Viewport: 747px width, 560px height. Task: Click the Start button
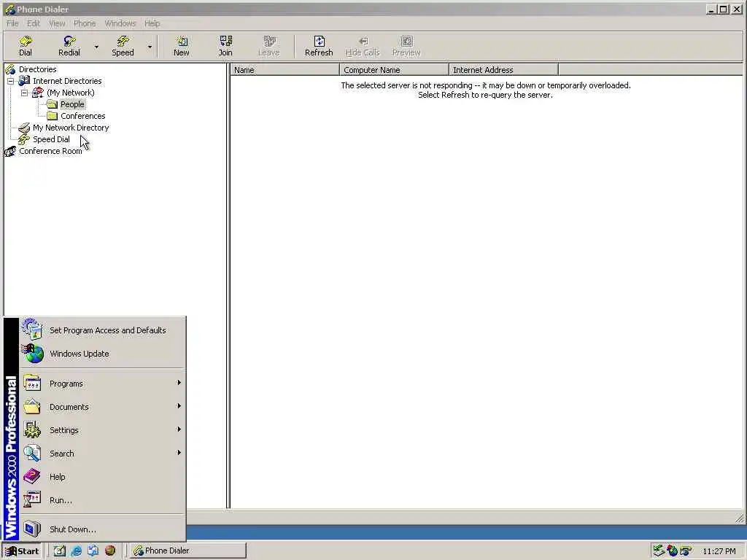click(x=22, y=551)
